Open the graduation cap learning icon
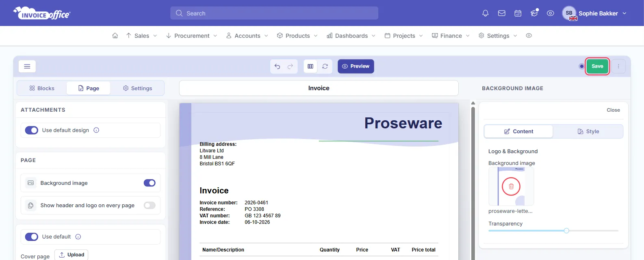 click(x=534, y=13)
